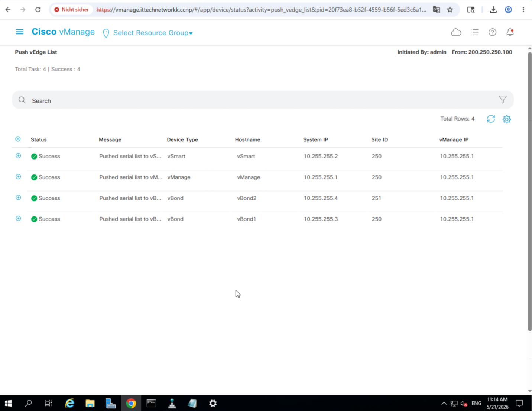Open the browser profile icon

[508, 10]
